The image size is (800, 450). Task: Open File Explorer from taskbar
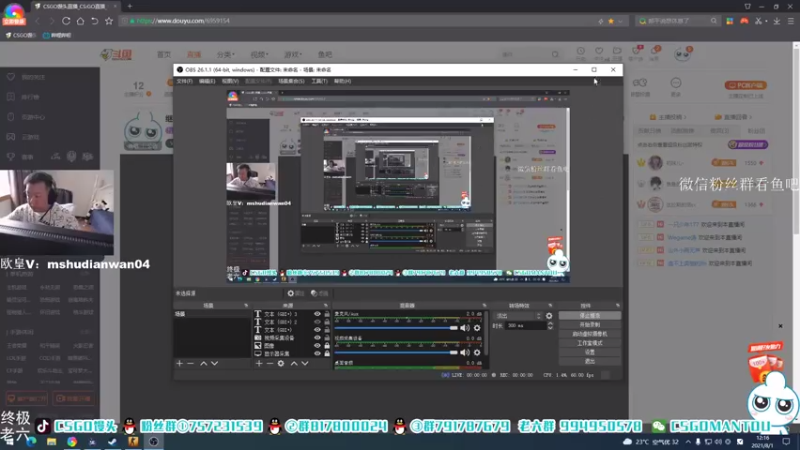[x=52, y=442]
